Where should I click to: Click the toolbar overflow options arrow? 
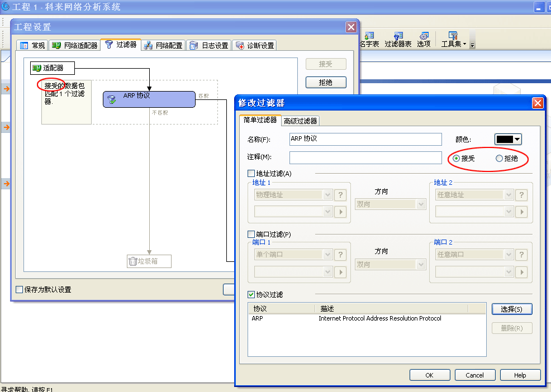click(x=472, y=45)
